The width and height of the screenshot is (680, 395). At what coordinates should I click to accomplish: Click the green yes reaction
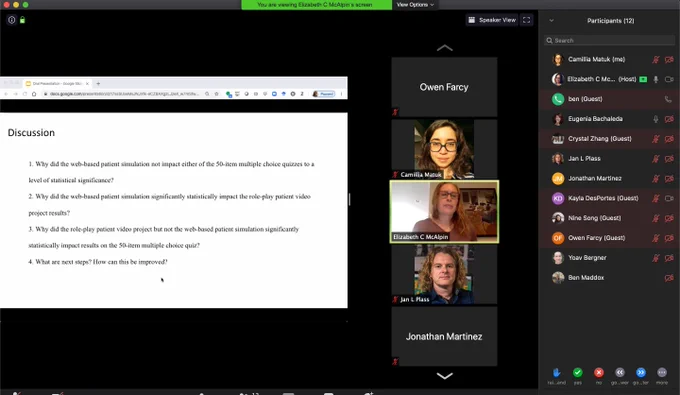578,372
